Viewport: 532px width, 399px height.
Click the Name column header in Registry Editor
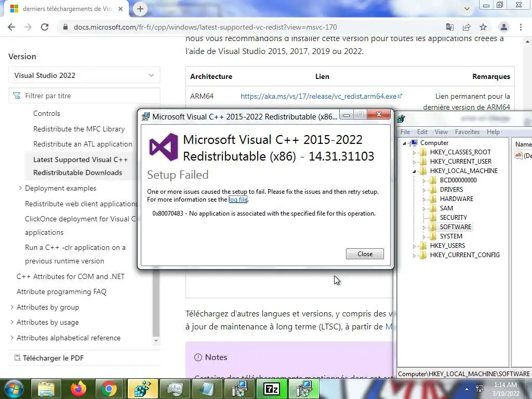point(523,144)
